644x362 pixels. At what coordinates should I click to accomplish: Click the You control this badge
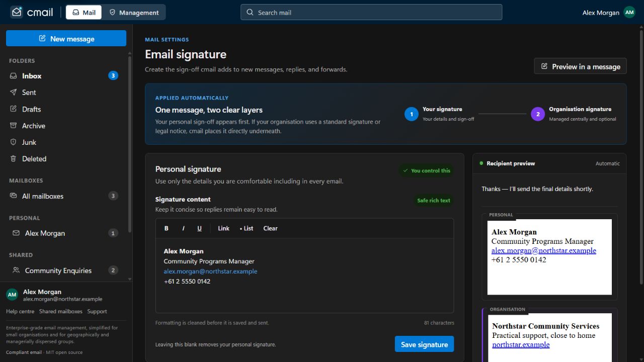(x=426, y=170)
